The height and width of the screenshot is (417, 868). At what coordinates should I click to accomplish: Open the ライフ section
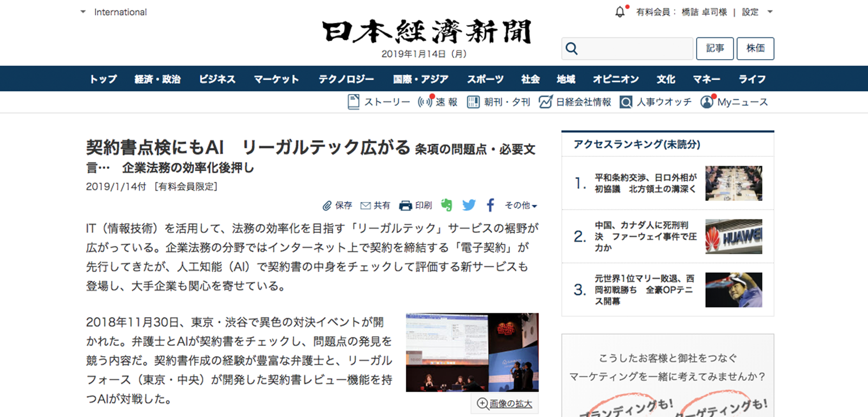(752, 79)
